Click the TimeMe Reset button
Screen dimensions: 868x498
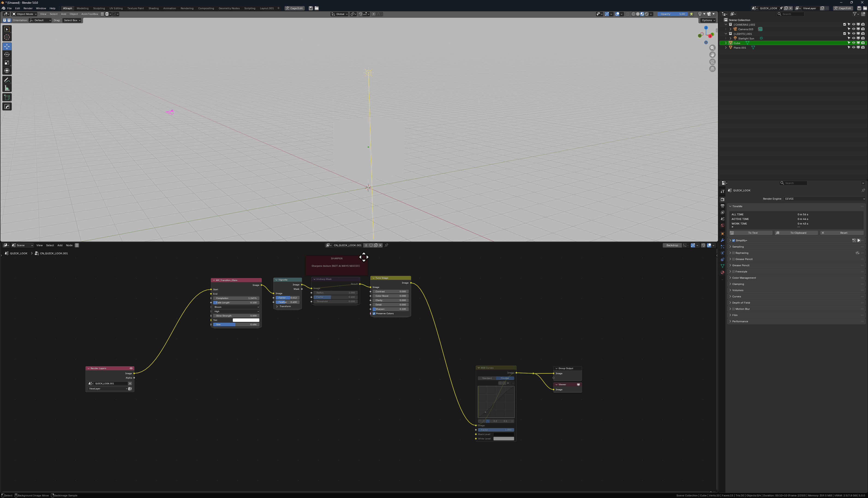[x=842, y=233]
